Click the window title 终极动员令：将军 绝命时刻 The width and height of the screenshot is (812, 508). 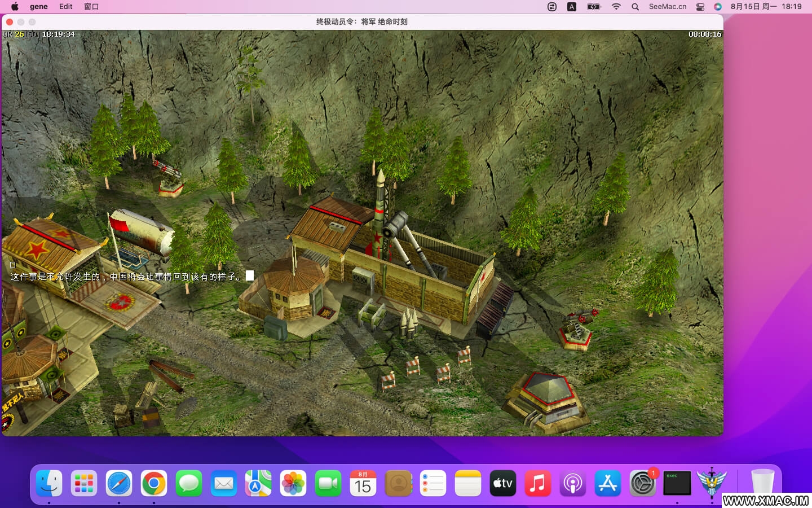[361, 21]
